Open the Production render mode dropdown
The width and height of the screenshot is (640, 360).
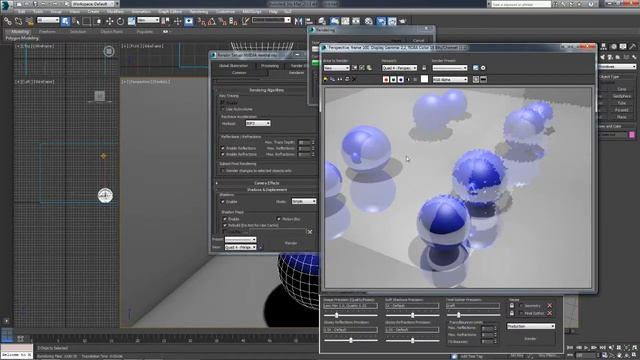[531, 326]
